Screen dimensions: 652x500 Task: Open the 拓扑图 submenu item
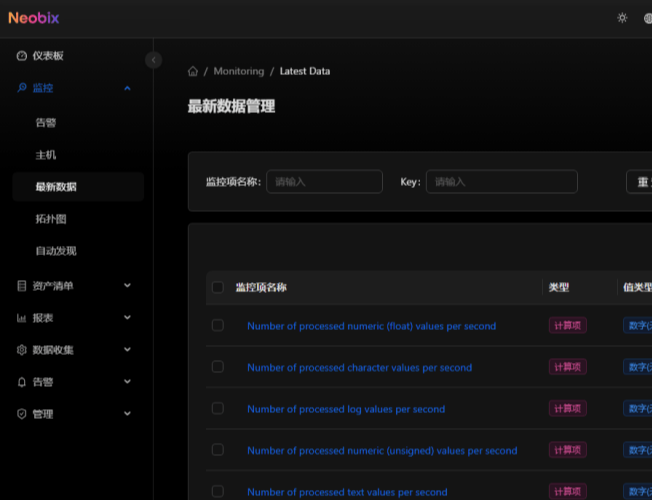(78, 219)
